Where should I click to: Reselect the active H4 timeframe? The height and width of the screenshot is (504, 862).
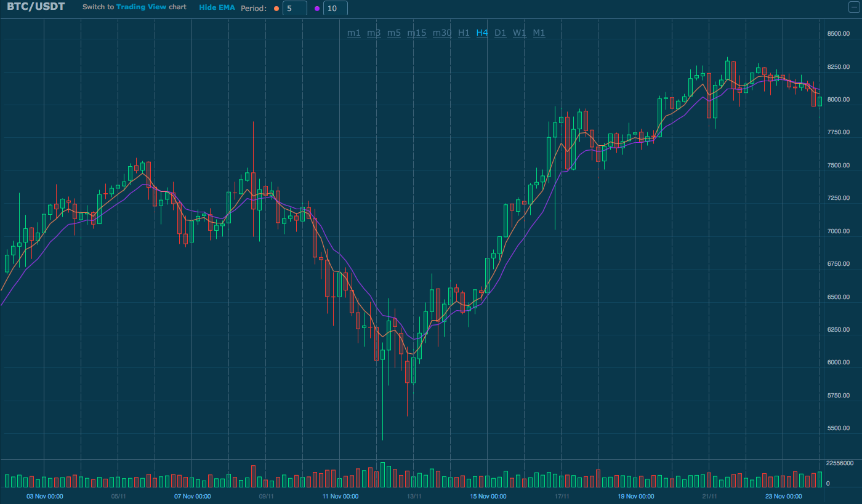[482, 33]
